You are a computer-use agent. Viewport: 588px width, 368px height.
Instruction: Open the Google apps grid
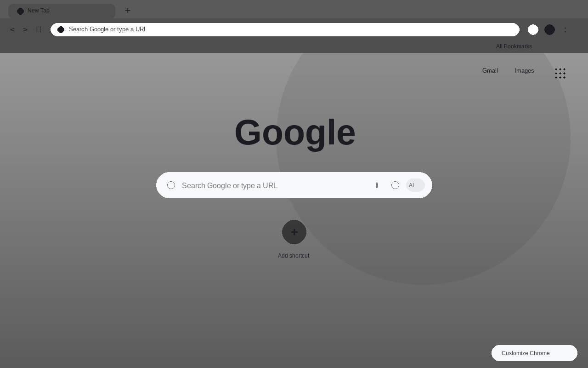[560, 74]
